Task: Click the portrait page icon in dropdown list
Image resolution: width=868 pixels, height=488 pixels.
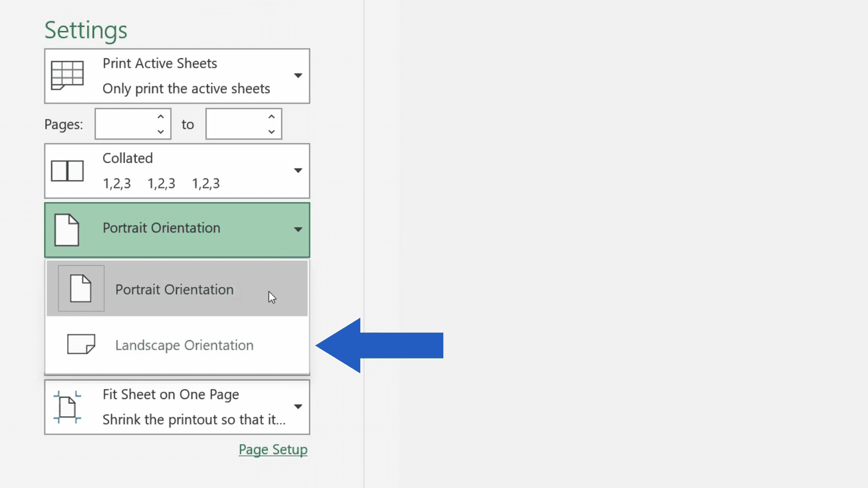Action: 81,288
